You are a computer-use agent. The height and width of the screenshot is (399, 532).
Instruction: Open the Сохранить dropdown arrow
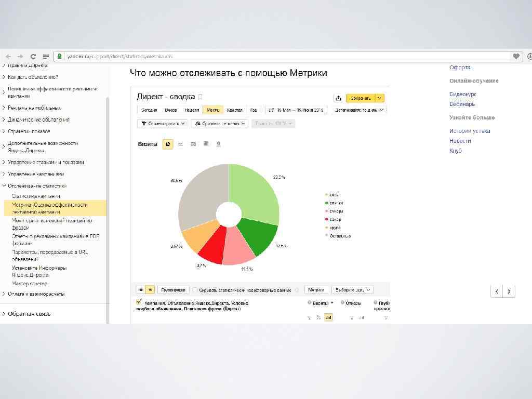(380, 98)
